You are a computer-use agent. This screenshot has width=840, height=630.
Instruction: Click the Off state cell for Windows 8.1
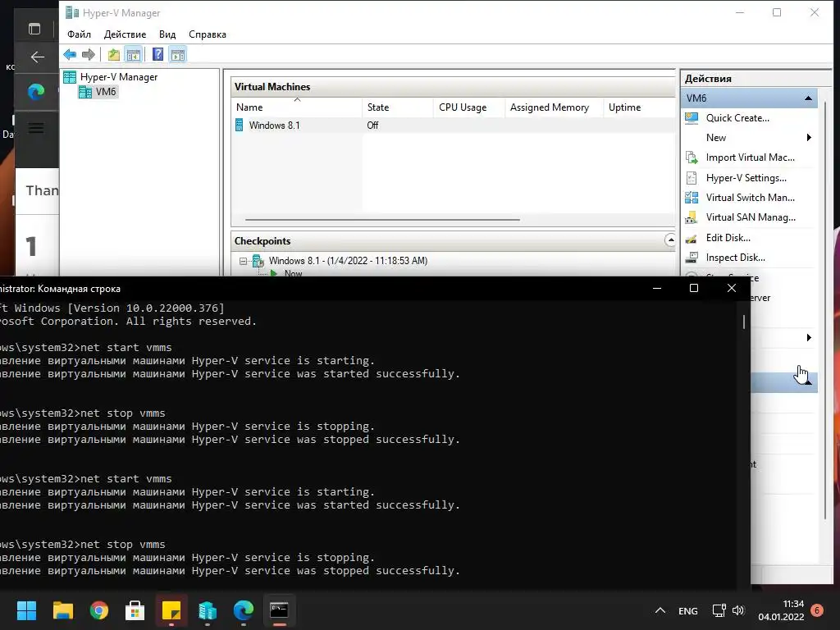(x=373, y=126)
